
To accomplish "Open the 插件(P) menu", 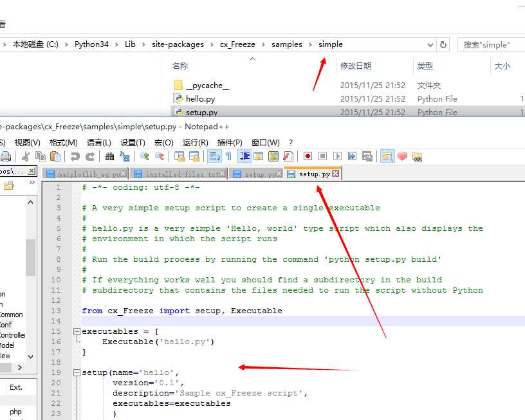I will point(230,143).
